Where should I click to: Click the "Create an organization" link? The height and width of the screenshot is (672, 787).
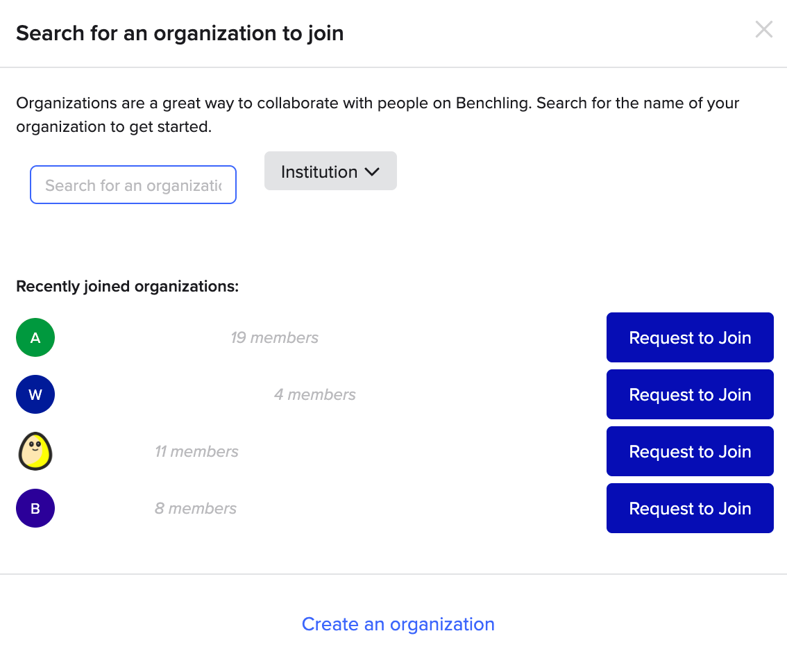[398, 625]
